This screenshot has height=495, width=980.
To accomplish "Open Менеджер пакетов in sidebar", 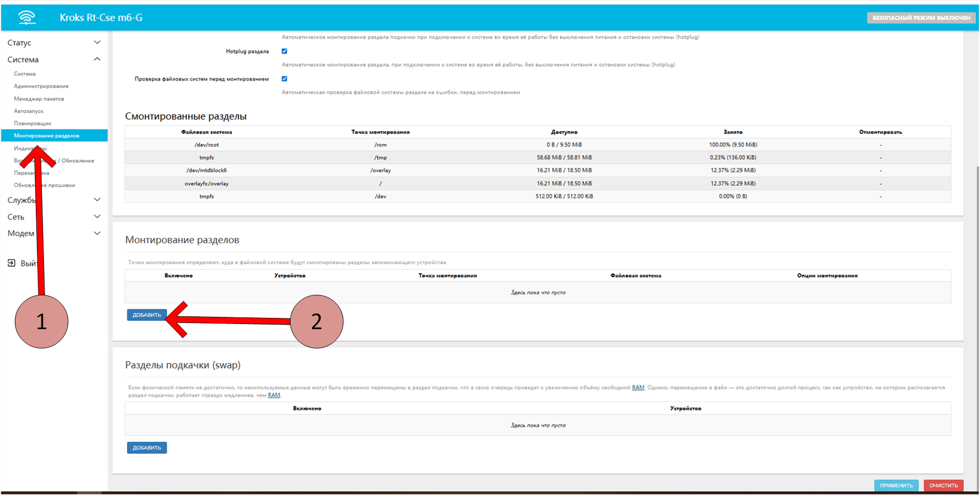I will (x=39, y=99).
